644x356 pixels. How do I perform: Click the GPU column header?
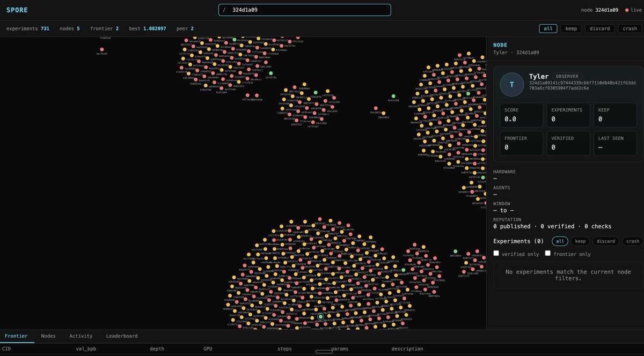(208, 349)
